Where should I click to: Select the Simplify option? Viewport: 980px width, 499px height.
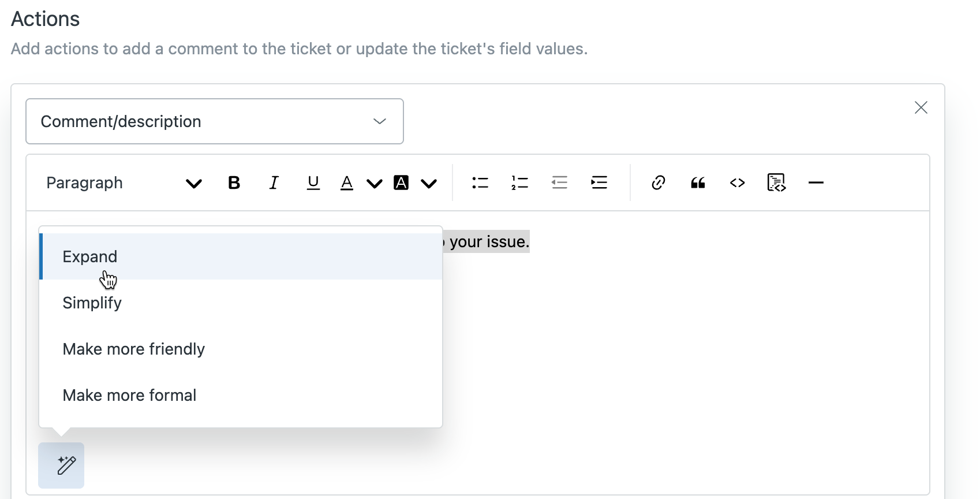pyautogui.click(x=92, y=303)
